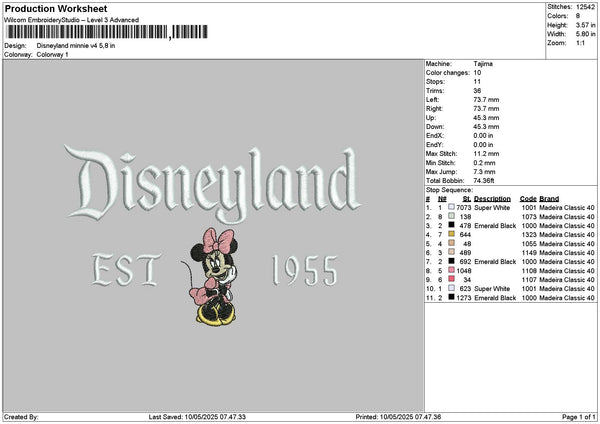Click the 'Created By:' footer label
The width and height of the screenshot is (600, 424).
21,417
